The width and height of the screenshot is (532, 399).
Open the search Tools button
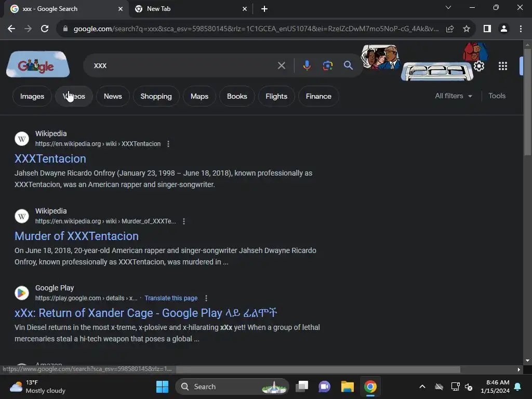tap(497, 96)
